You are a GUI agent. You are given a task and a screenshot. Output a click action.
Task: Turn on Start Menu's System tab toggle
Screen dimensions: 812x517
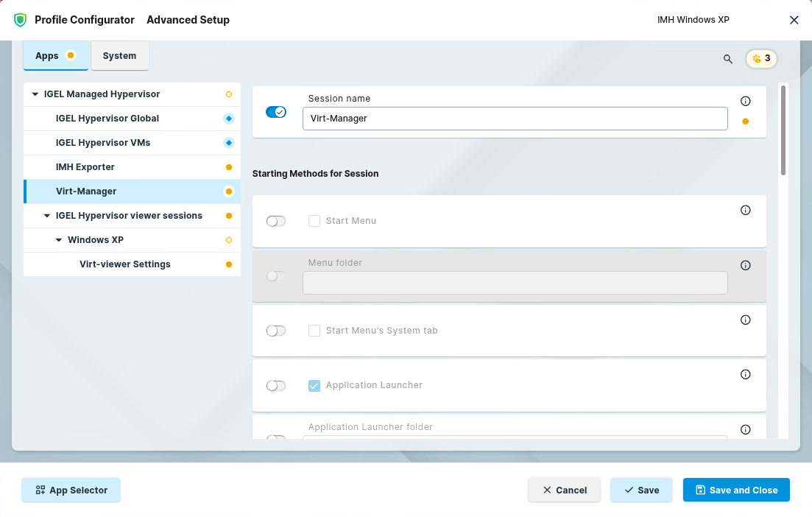pyautogui.click(x=276, y=331)
